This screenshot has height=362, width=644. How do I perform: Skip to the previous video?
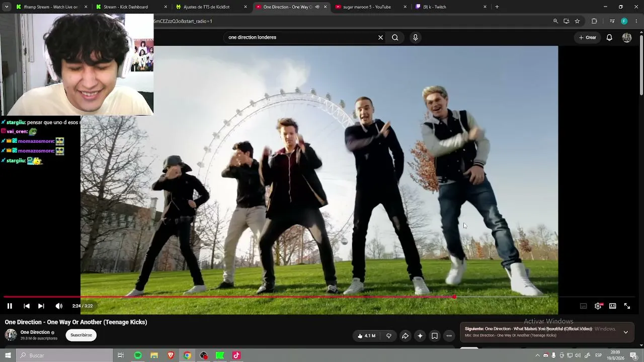click(27, 306)
